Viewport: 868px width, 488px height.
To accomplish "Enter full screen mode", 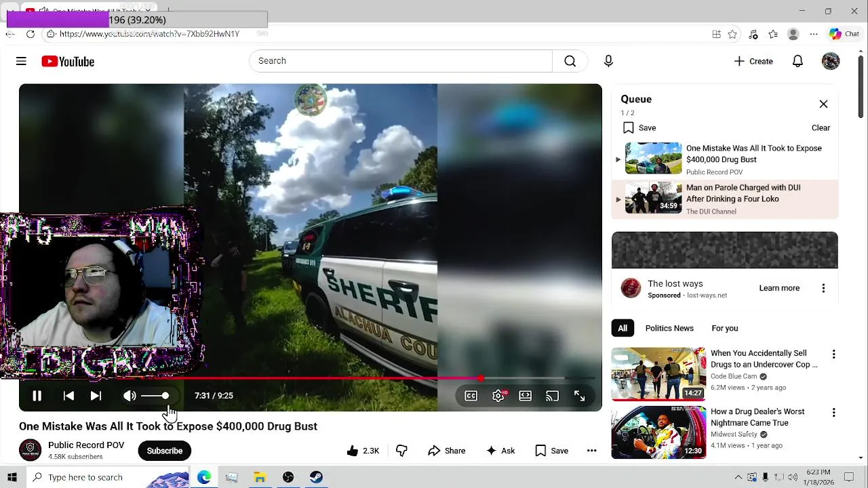I will (x=579, y=396).
